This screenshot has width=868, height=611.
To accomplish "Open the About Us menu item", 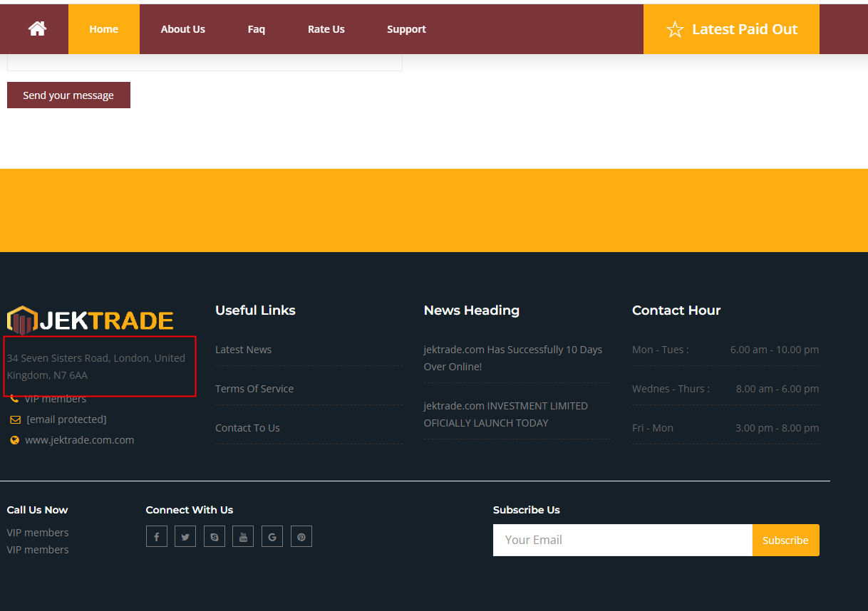I will point(182,29).
